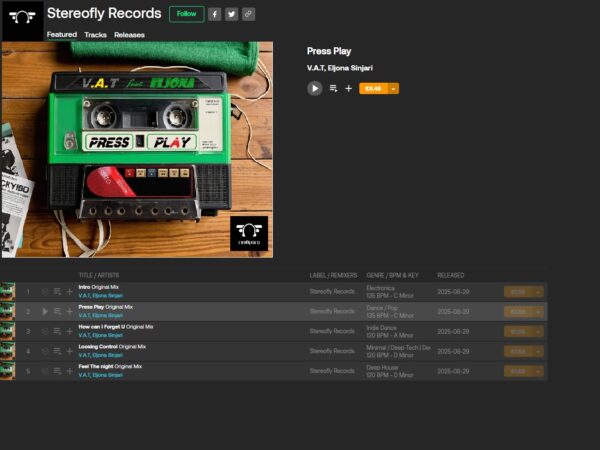600x450 pixels.
Task: Switch to the Tracks tab
Action: coord(95,35)
